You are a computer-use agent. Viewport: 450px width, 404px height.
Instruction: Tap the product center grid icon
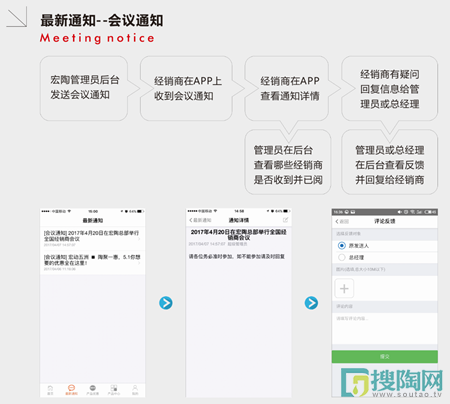114,390
